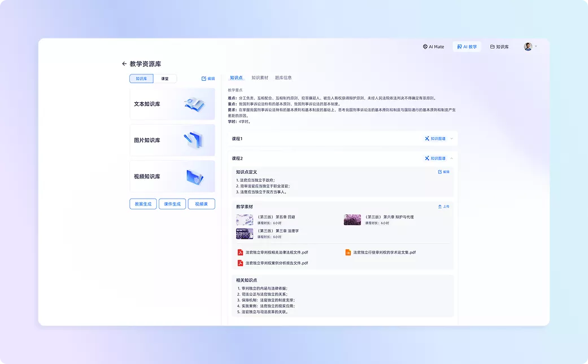Expand 课程1 with its chevron
Viewport: 588px width, 364px height.
click(451, 139)
